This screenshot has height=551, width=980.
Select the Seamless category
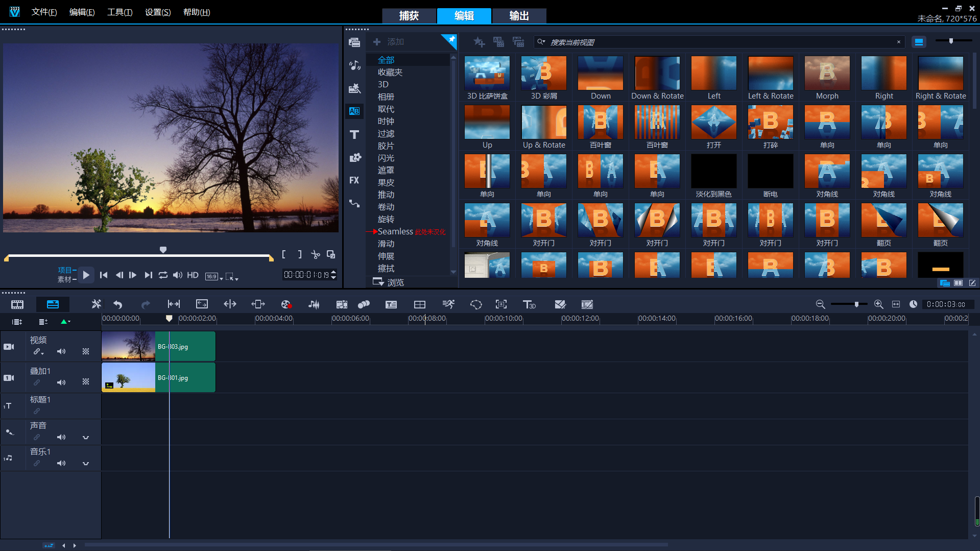pos(395,231)
